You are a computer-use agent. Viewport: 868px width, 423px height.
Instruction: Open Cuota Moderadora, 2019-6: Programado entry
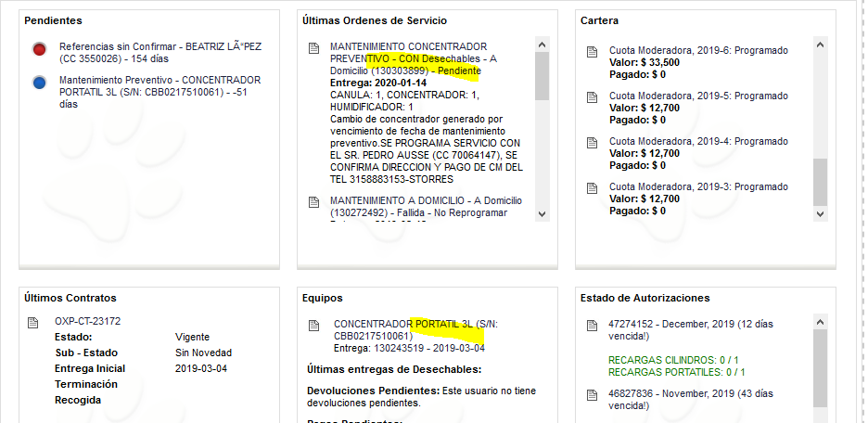tap(698, 50)
